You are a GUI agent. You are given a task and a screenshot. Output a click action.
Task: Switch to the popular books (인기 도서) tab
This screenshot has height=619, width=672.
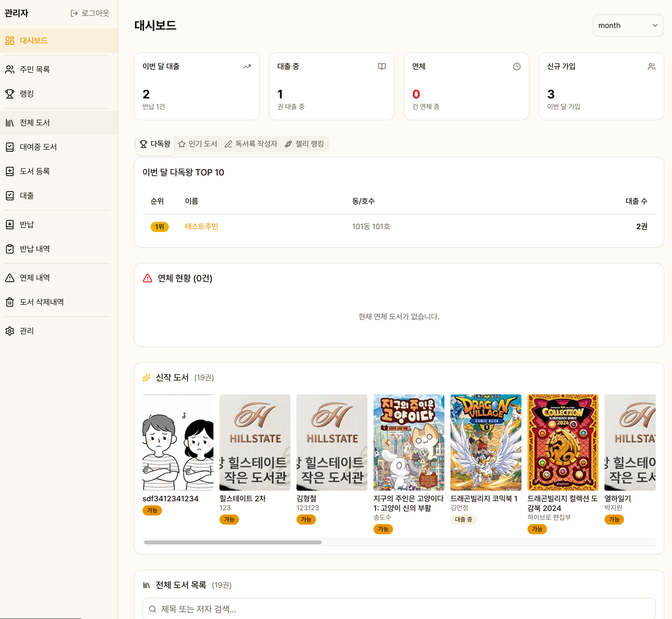click(198, 144)
